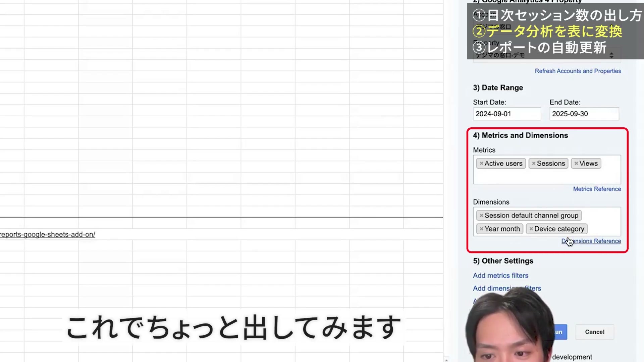This screenshot has width=644, height=362.
Task: Click the End Date input field
Action: [584, 114]
